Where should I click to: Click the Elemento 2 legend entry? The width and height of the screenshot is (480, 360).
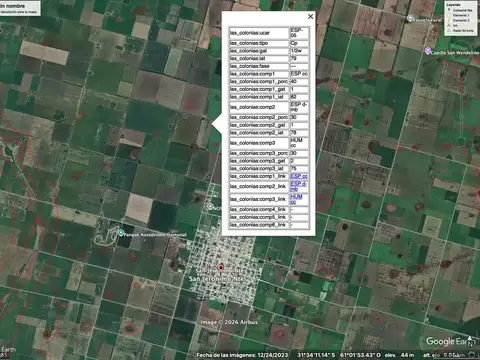pyautogui.click(x=461, y=20)
